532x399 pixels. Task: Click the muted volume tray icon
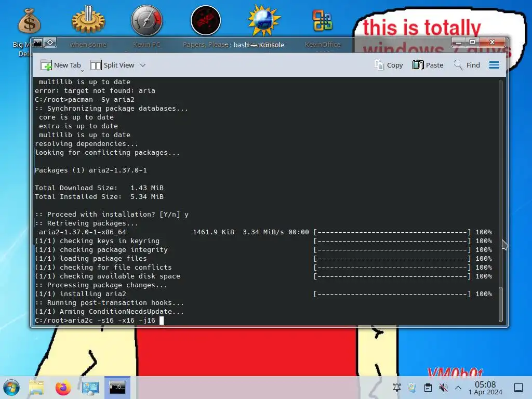point(443,387)
